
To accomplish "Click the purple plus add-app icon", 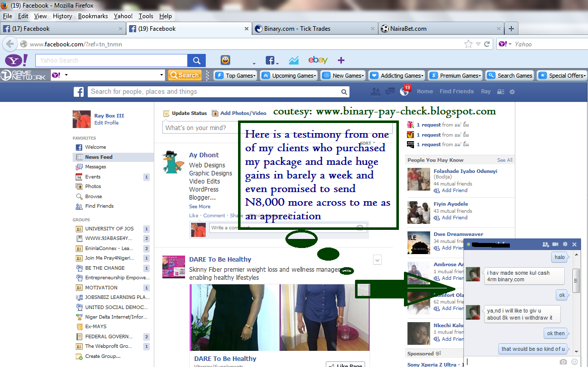I will click(x=341, y=60).
